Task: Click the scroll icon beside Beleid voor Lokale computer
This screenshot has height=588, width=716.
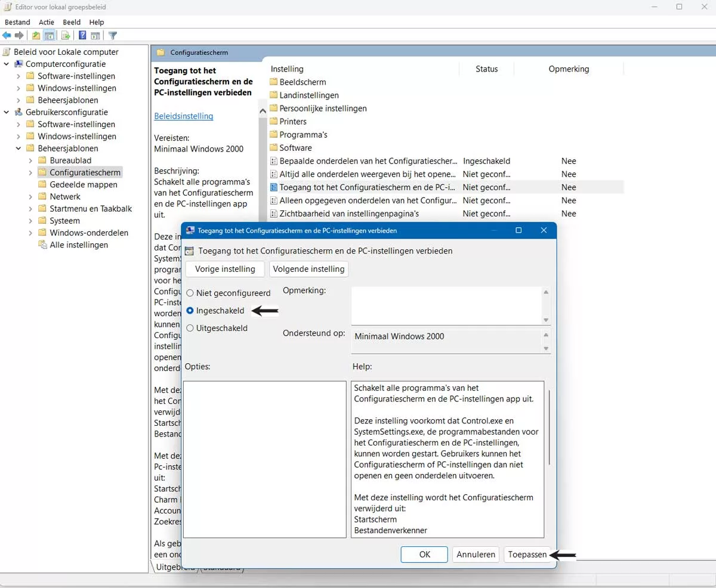Action: click(7, 52)
